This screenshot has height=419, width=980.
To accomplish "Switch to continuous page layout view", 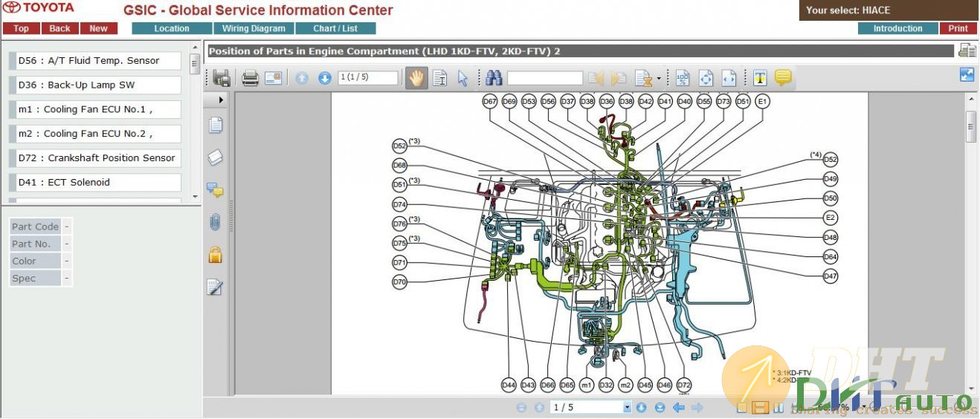I will [759, 407].
